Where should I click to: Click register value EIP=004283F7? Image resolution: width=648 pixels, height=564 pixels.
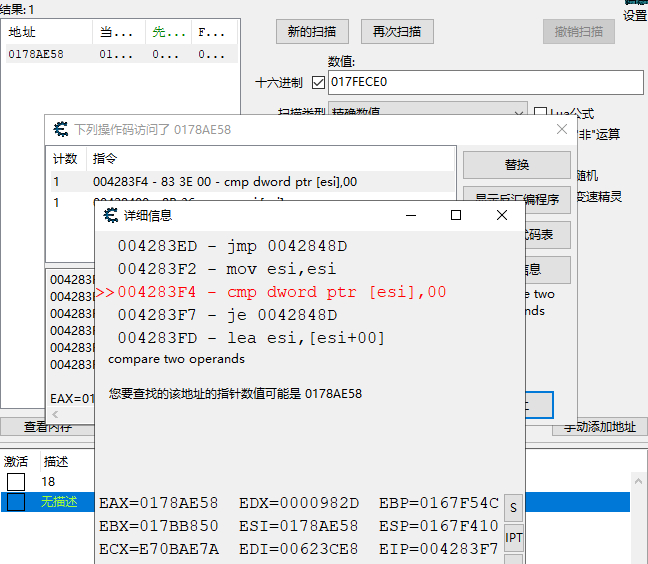pyautogui.click(x=439, y=549)
